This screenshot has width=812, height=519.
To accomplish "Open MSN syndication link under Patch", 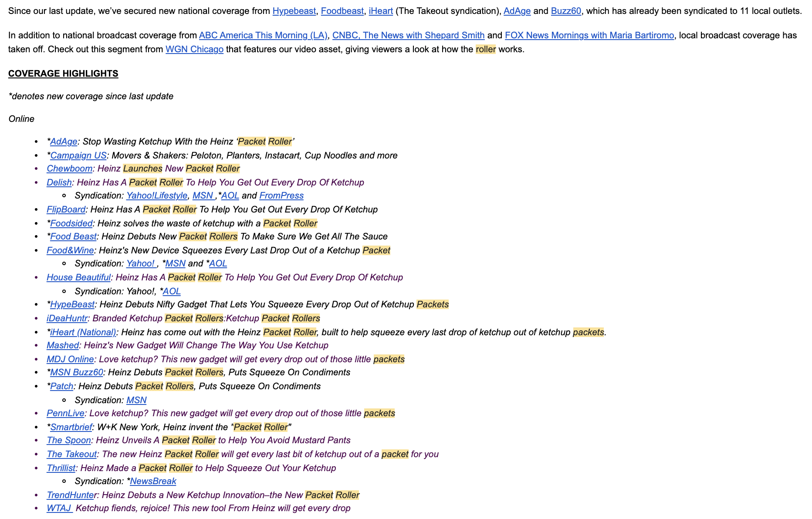I will tap(136, 400).
